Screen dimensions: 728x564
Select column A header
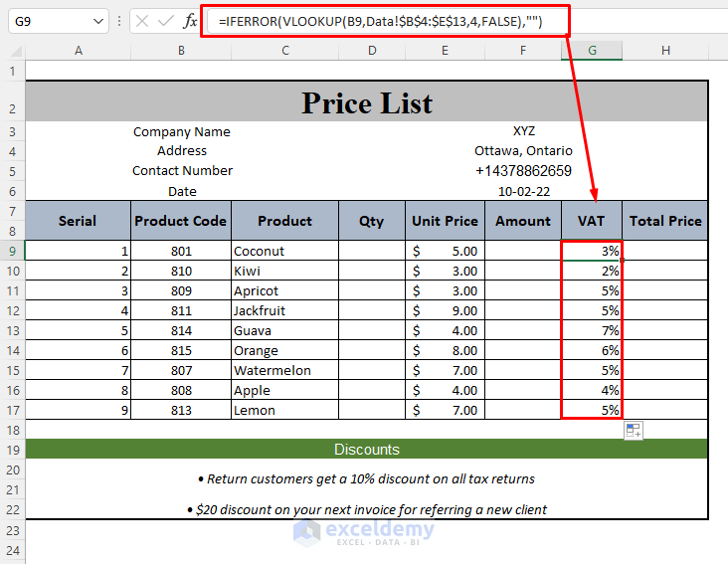(x=79, y=51)
